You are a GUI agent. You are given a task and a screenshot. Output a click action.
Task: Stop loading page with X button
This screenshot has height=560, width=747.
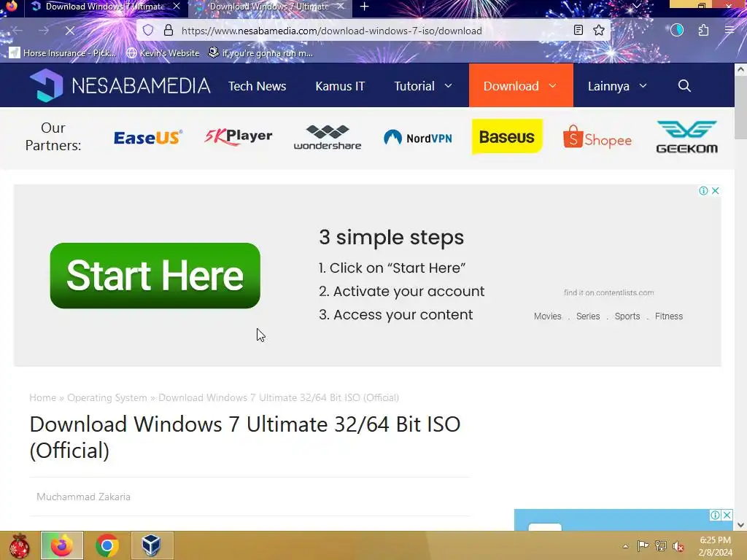point(69,31)
